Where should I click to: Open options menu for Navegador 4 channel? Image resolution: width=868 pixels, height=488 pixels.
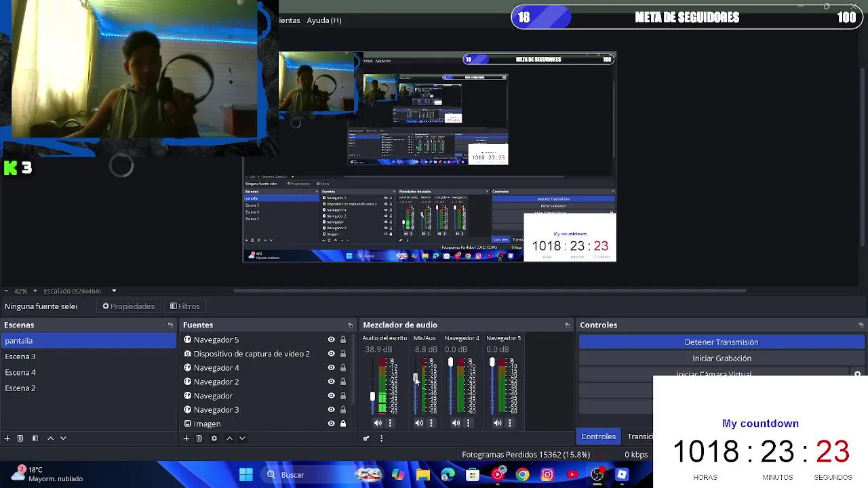[468, 423]
